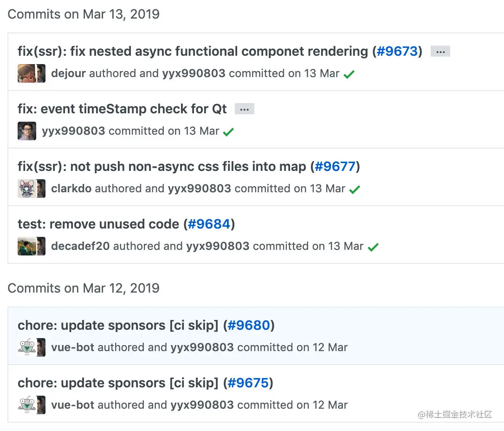This screenshot has height=431, width=504.
Task: Click decadef20's avatar on the unused code commit
Action: tap(26, 246)
